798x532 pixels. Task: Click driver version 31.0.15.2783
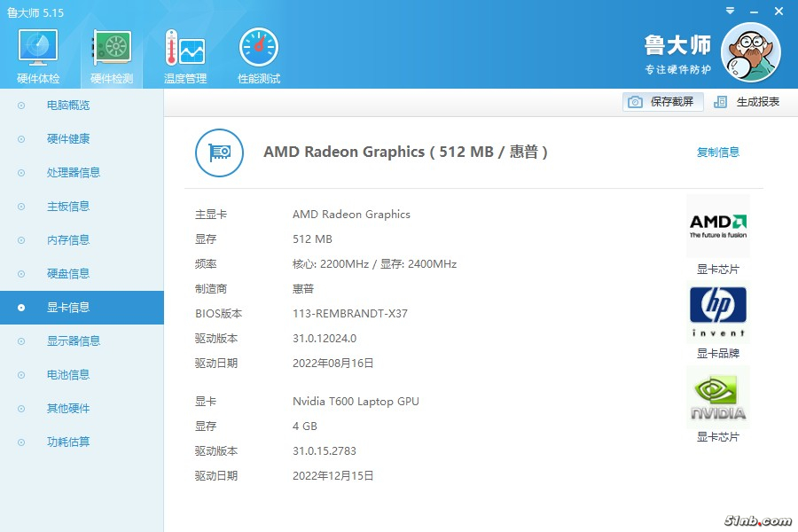coord(325,451)
